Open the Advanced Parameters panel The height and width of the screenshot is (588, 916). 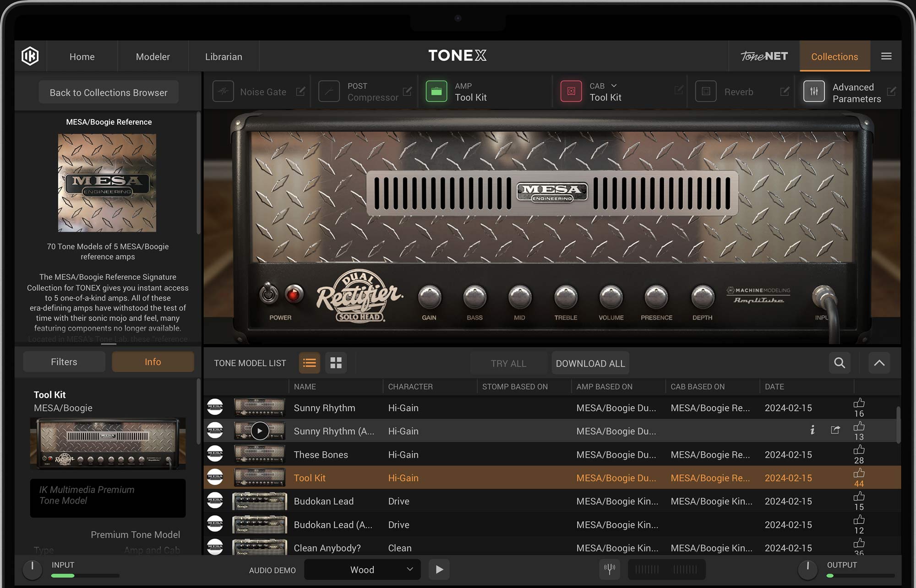coord(814,91)
